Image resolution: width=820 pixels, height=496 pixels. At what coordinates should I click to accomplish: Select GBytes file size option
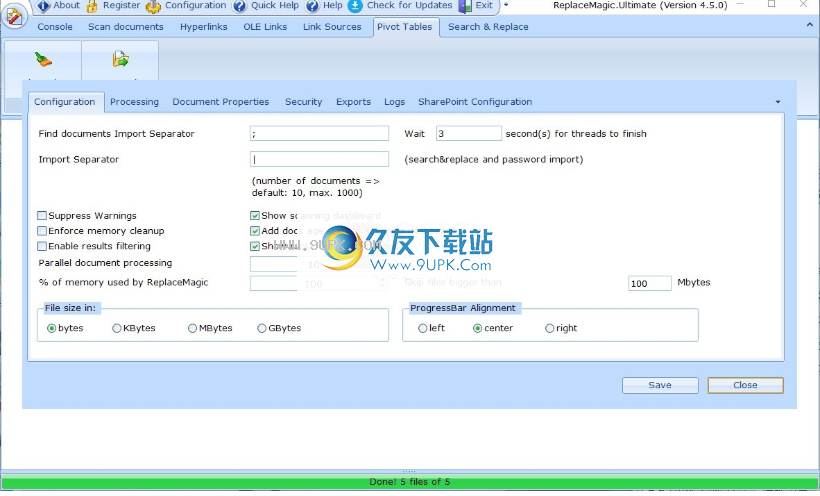tap(262, 329)
